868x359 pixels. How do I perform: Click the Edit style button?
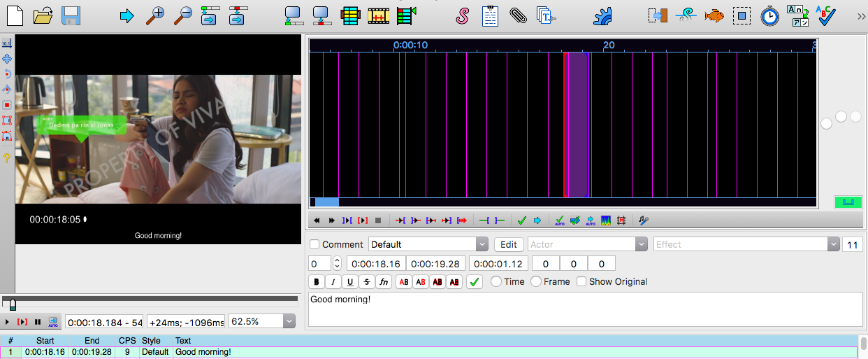click(509, 244)
